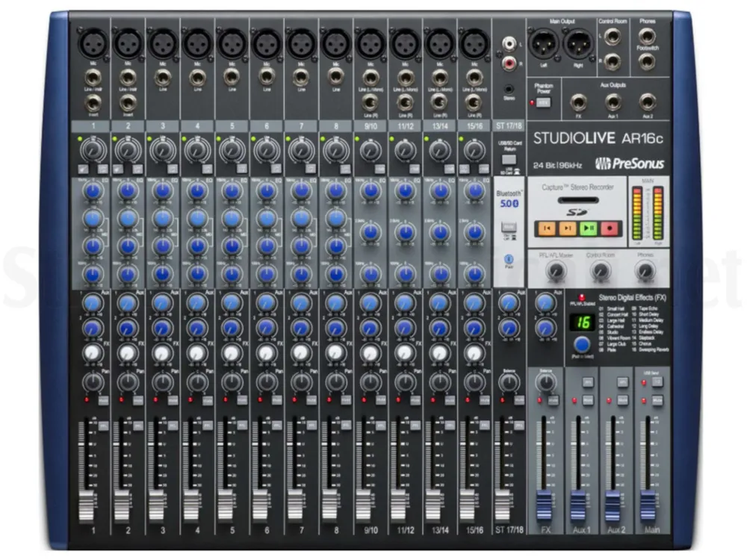The width and height of the screenshot is (747, 560).
Task: Click the white RCA left input jack
Action: pos(509,44)
